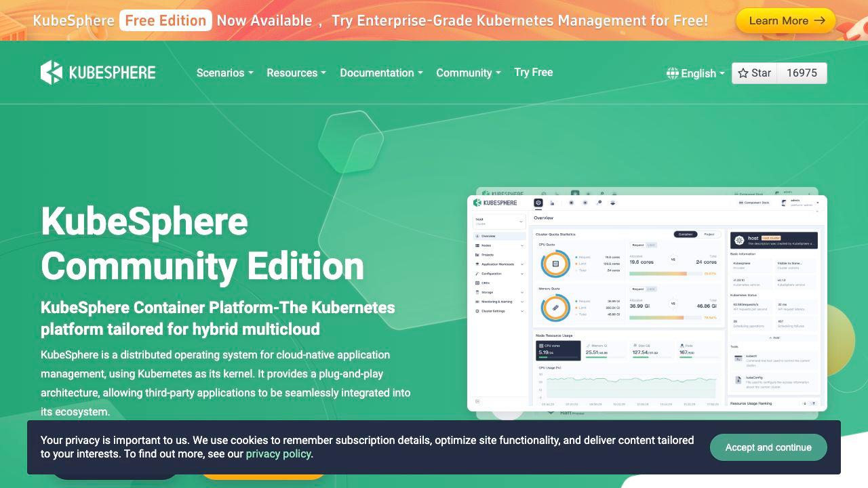This screenshot has width=868, height=488.
Task: Select the Project toggle in Cluster Quota
Action: point(709,235)
